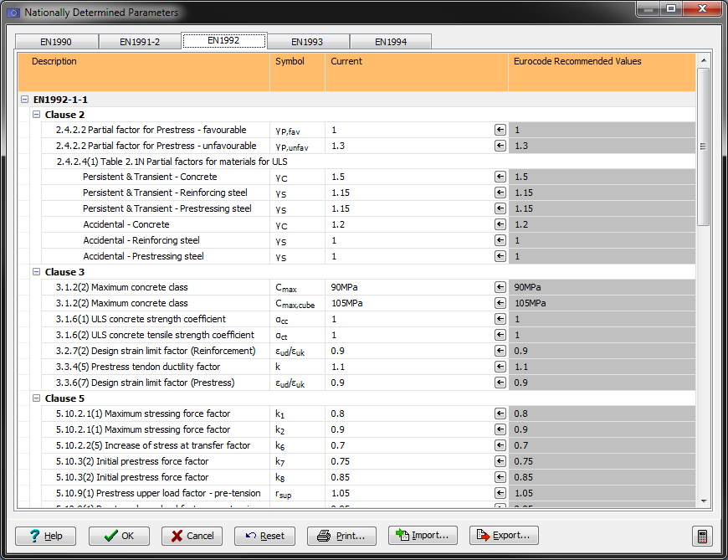
Task: Click the Symbol column header
Action: (298, 72)
